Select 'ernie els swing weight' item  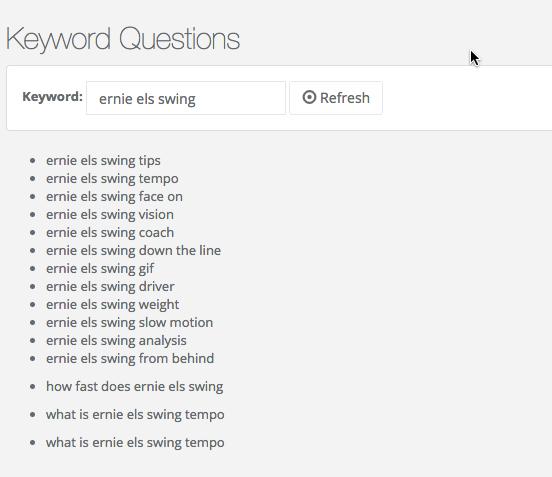[x=113, y=304]
